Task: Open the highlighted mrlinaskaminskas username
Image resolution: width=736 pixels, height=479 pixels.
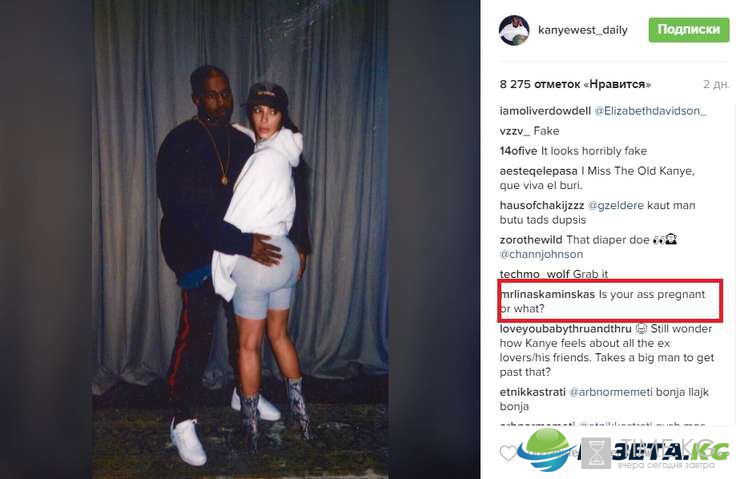Action: (548, 294)
